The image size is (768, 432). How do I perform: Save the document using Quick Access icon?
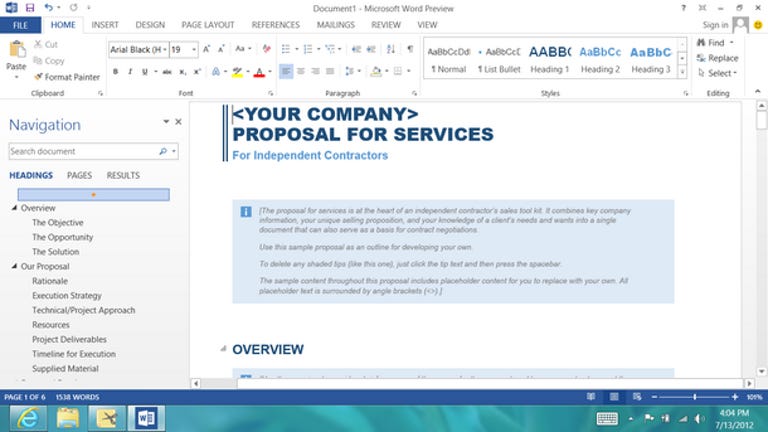point(29,7)
